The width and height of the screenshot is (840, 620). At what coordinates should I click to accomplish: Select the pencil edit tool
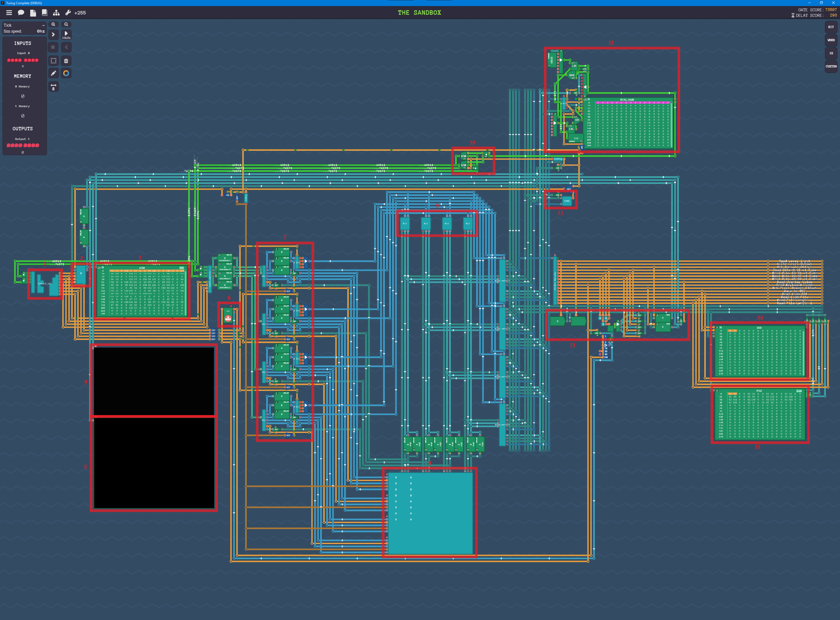coord(53,73)
